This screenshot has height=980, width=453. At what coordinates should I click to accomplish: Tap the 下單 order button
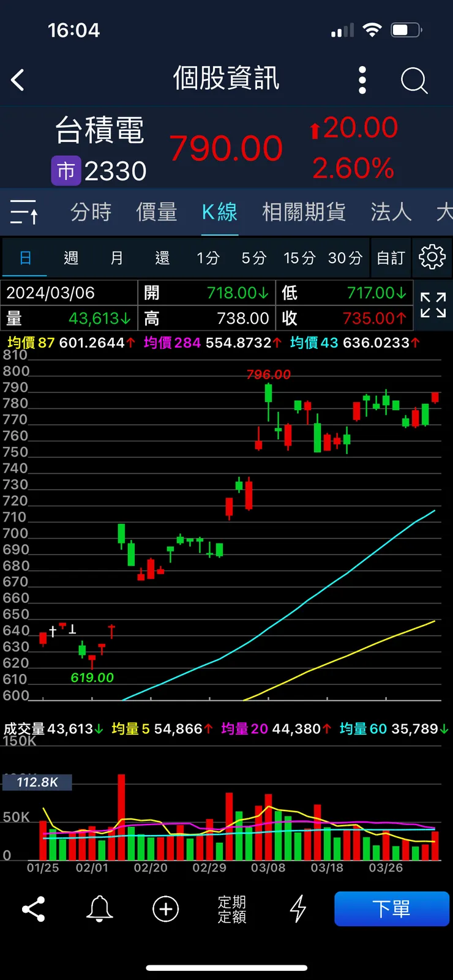[392, 909]
